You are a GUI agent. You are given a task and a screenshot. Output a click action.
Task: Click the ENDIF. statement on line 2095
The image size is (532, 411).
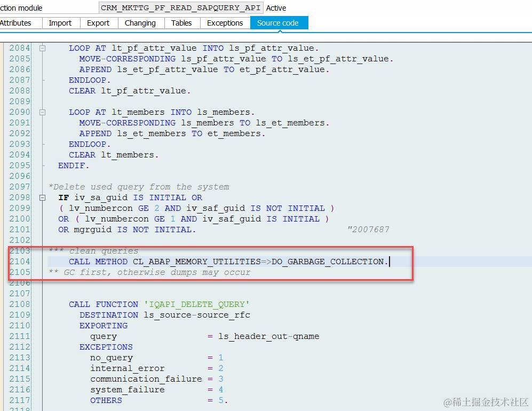click(x=73, y=165)
